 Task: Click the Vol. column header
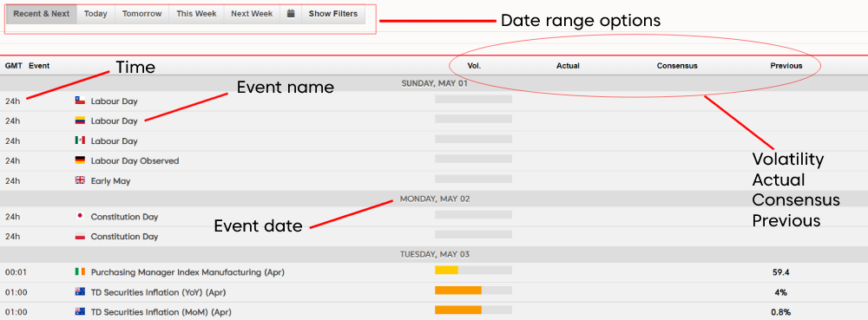tap(474, 66)
